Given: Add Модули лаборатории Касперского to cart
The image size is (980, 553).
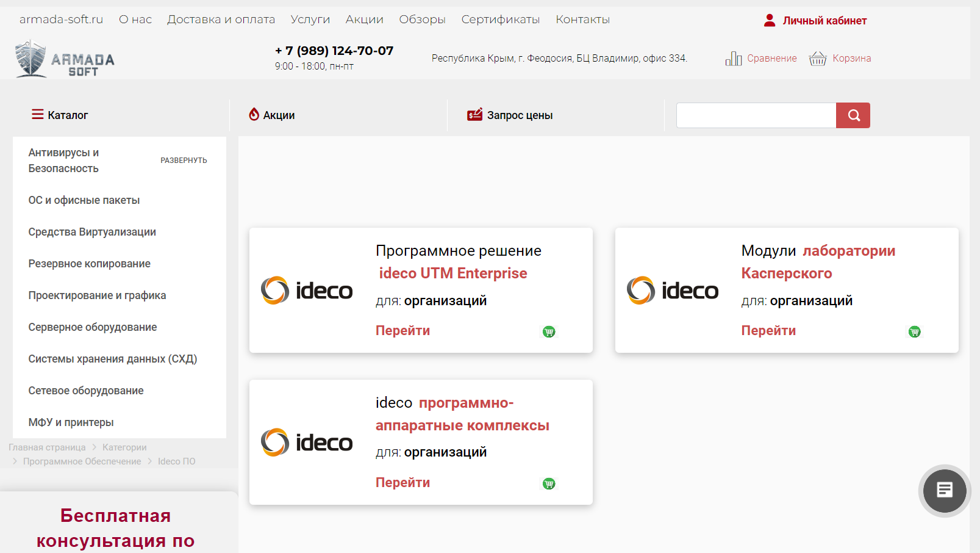Looking at the screenshot, I should point(915,331).
